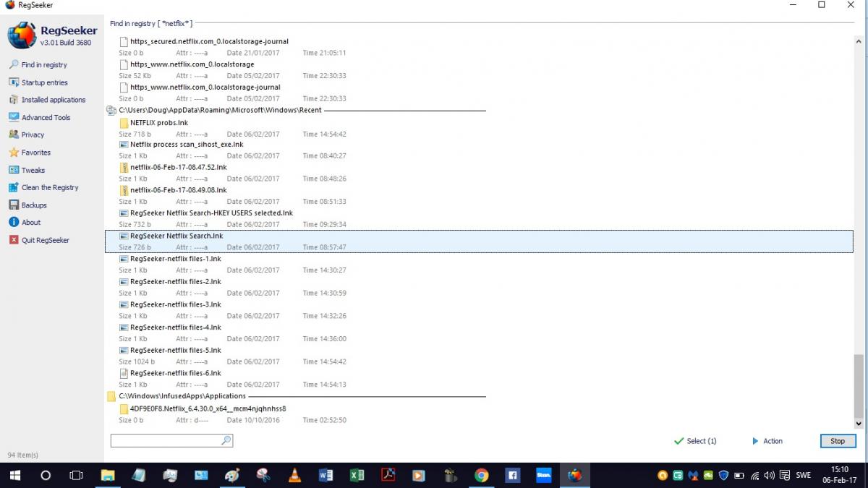Click the search filter text box
This screenshot has width=868, height=488.
click(166, 440)
